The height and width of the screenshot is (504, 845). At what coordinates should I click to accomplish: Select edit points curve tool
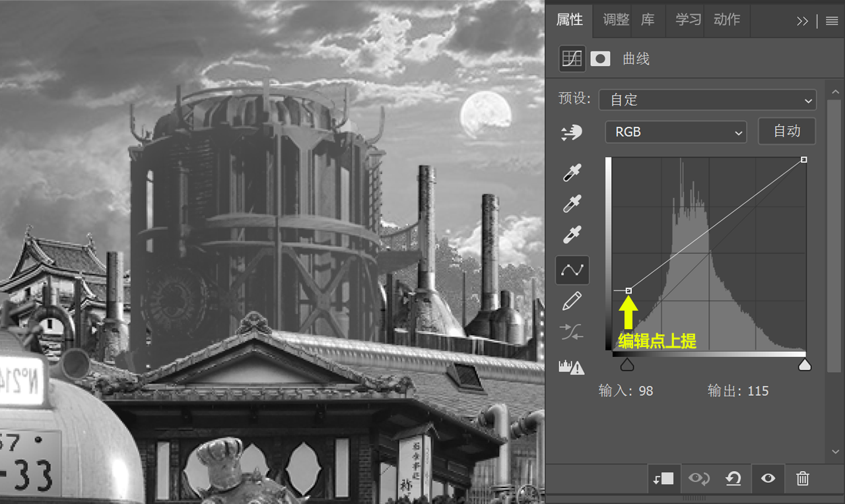[x=572, y=270]
